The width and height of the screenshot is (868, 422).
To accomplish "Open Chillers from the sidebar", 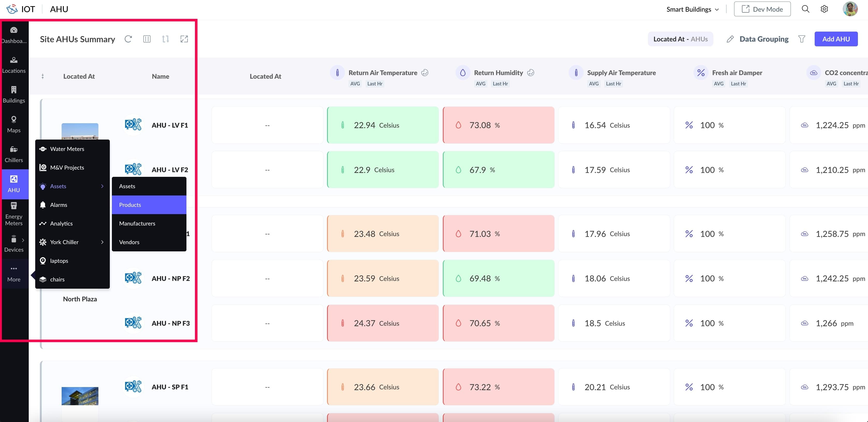I will click(14, 154).
